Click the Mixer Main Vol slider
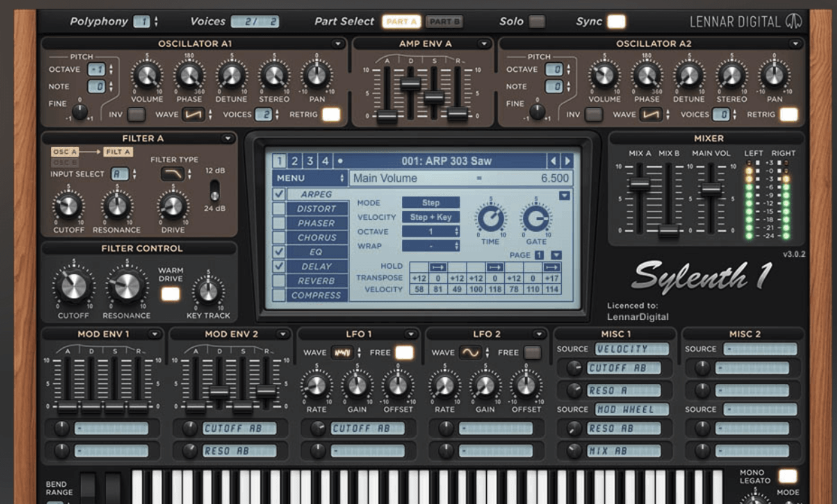 tap(711, 189)
